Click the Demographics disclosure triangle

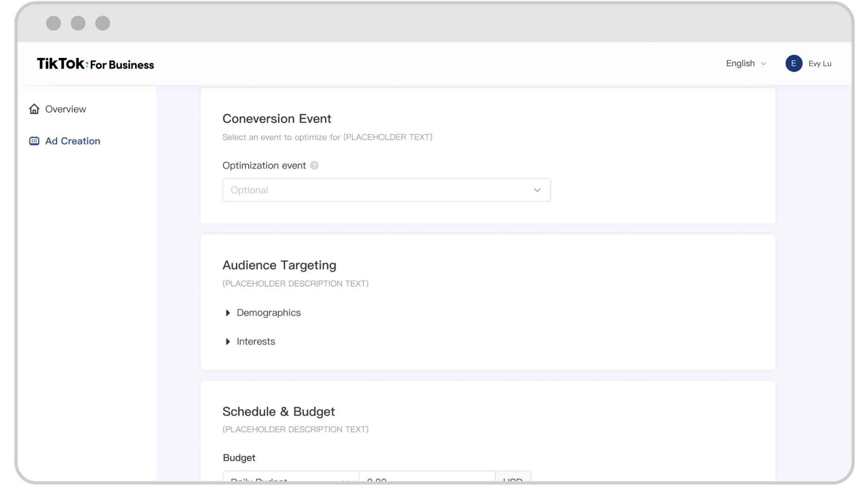pos(229,312)
